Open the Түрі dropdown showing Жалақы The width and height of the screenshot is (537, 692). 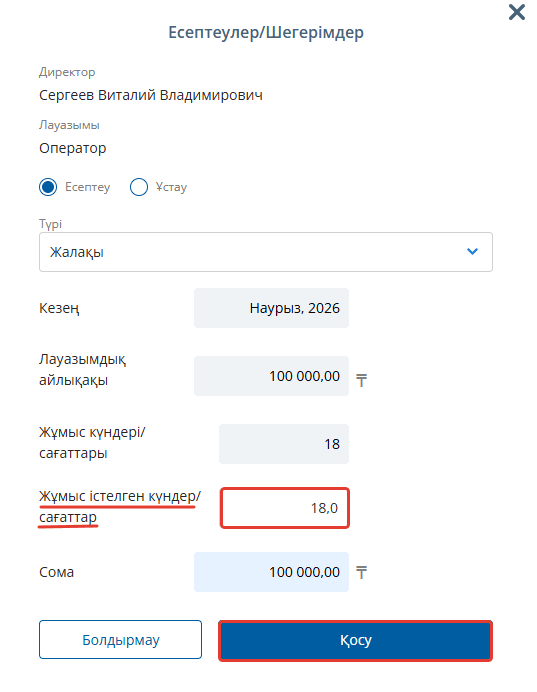pos(266,252)
